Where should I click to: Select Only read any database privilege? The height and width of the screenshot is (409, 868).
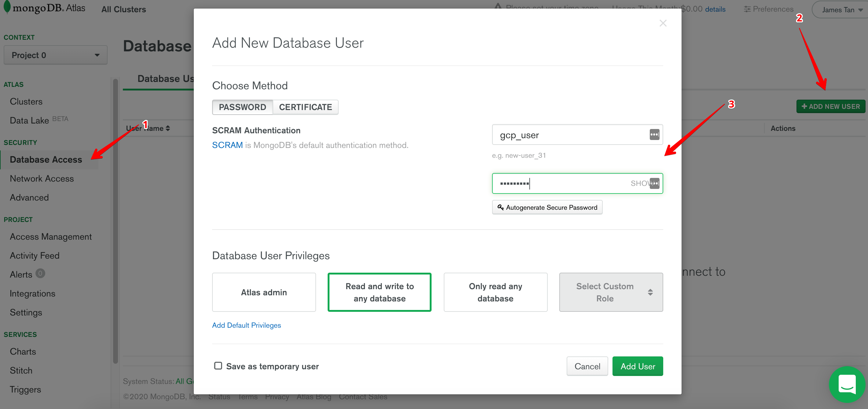pos(495,292)
